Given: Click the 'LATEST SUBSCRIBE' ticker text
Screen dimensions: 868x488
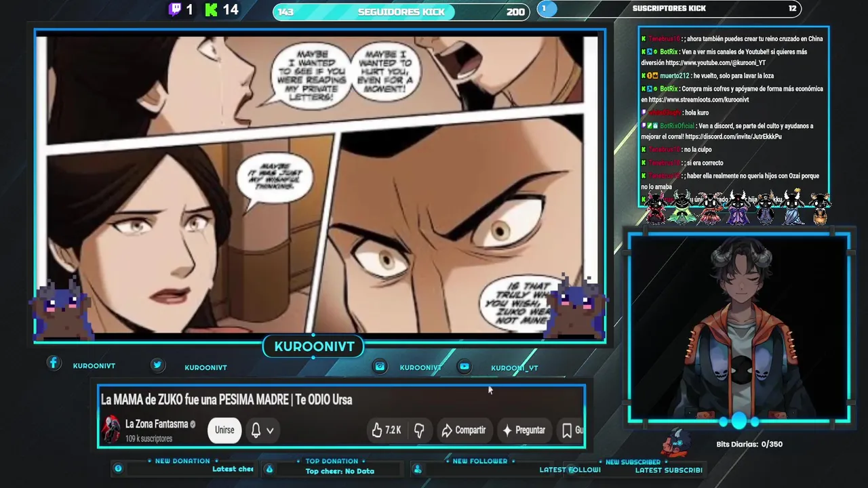Looking at the screenshot, I should pos(668,470).
